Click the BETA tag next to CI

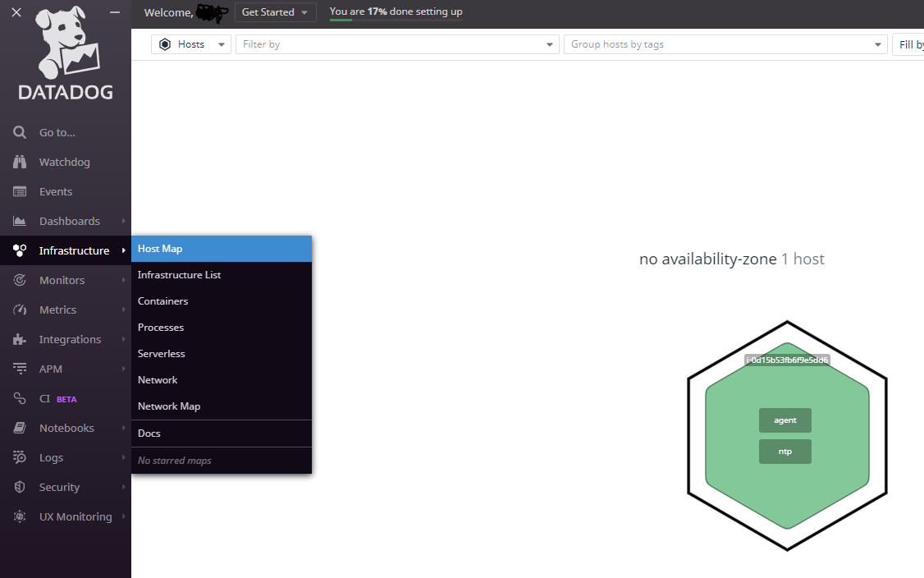66,399
